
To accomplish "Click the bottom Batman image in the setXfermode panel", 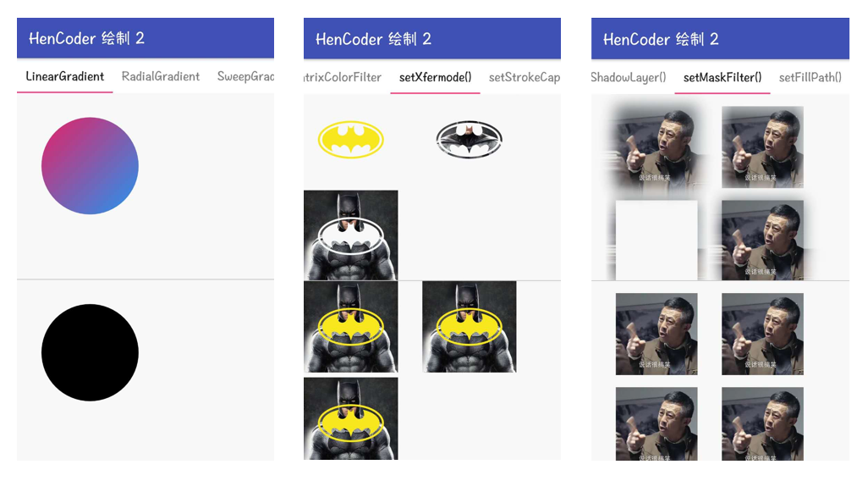I will coord(351,418).
